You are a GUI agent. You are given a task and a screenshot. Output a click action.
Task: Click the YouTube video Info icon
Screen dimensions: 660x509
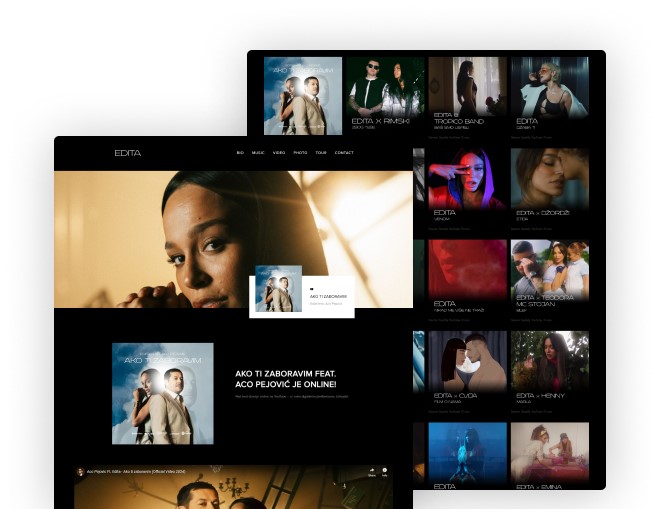point(385,470)
